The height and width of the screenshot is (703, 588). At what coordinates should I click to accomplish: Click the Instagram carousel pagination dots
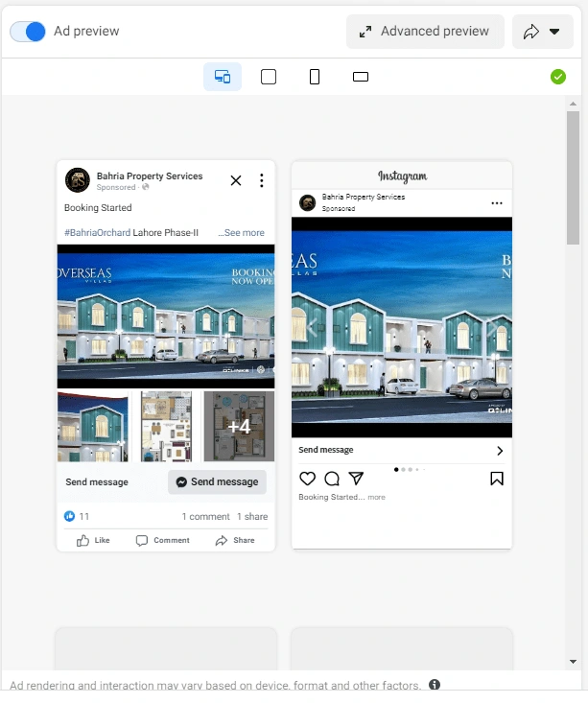click(410, 469)
